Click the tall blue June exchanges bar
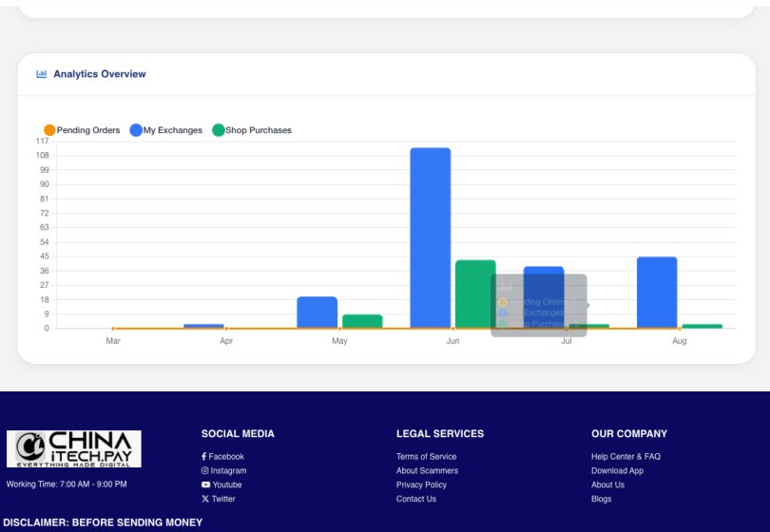Viewport: 770px width, 532px height. [431, 237]
